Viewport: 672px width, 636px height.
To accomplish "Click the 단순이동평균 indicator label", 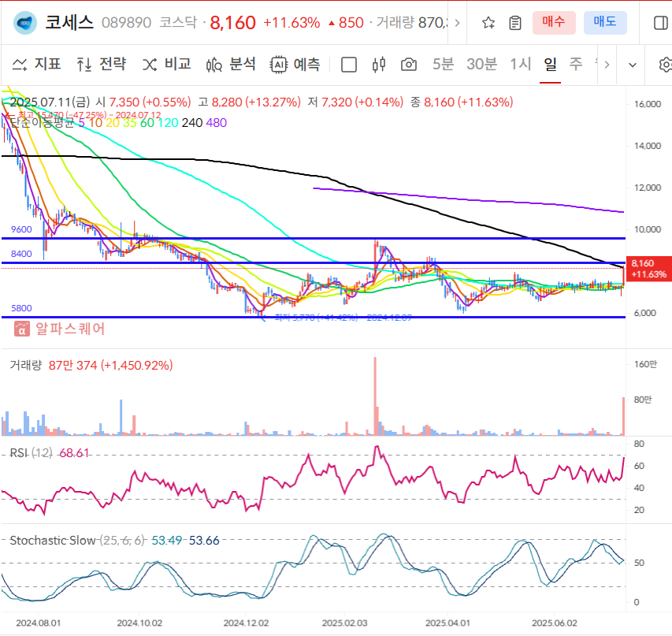I will pyautogui.click(x=42, y=123).
